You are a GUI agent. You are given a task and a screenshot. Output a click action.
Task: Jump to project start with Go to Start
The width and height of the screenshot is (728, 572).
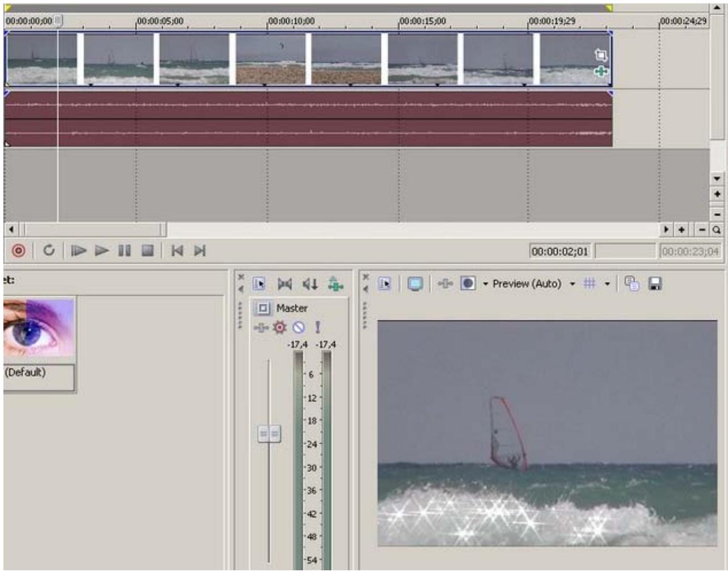tap(177, 250)
